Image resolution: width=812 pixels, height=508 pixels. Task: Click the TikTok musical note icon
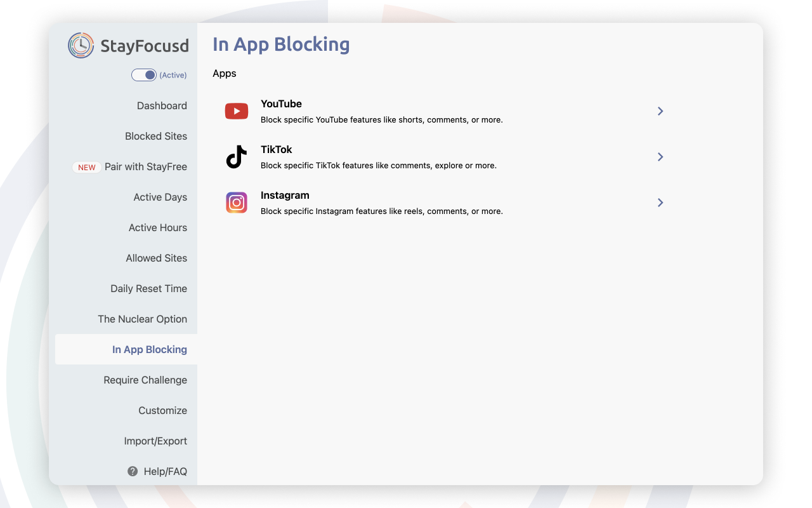(236, 157)
